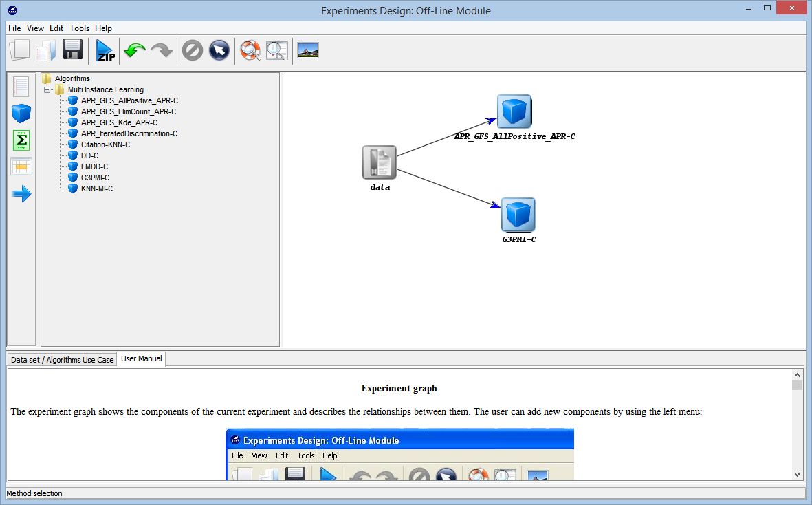Select G3PMI-C algorithm in tree
812x505 pixels.
click(x=95, y=178)
